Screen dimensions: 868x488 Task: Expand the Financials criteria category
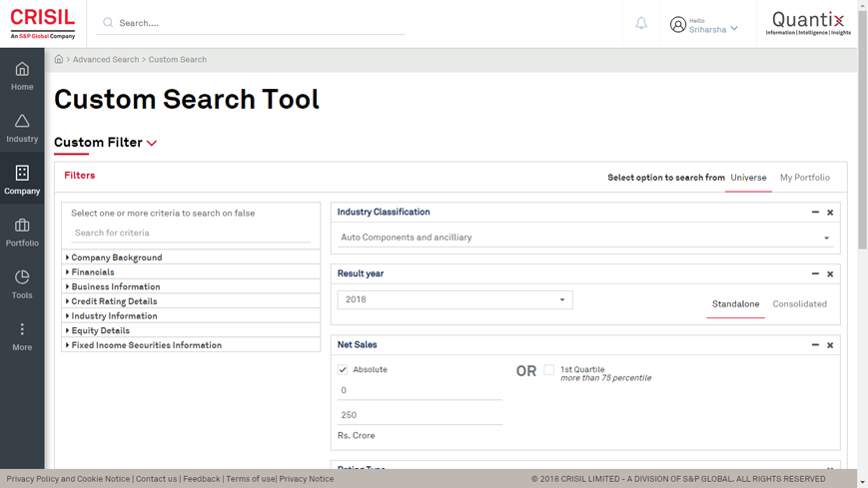(92, 272)
